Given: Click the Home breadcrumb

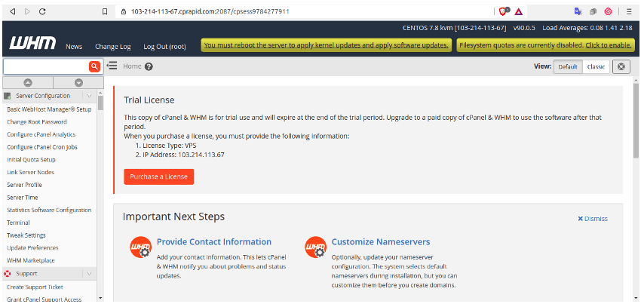Looking at the screenshot, I should (132, 66).
